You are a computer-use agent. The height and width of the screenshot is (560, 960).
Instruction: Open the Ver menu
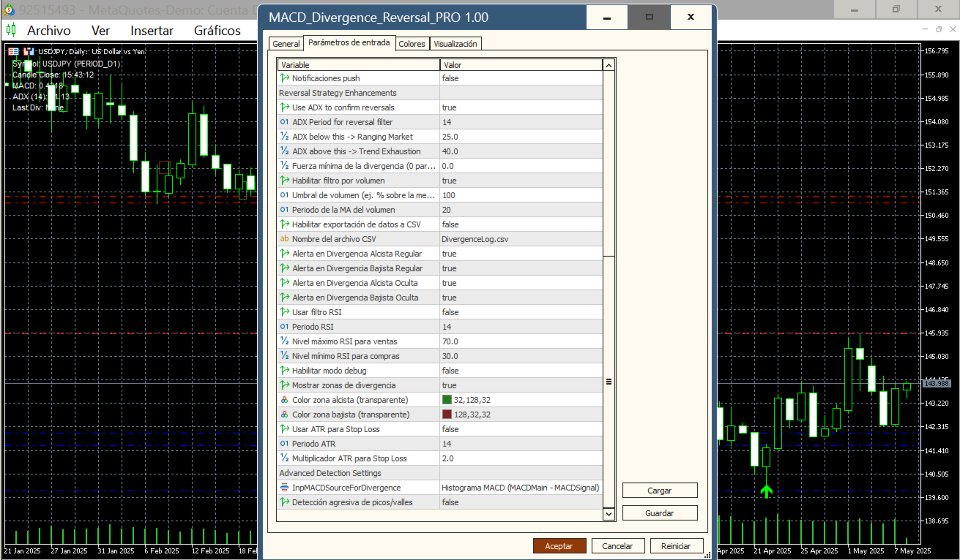100,30
